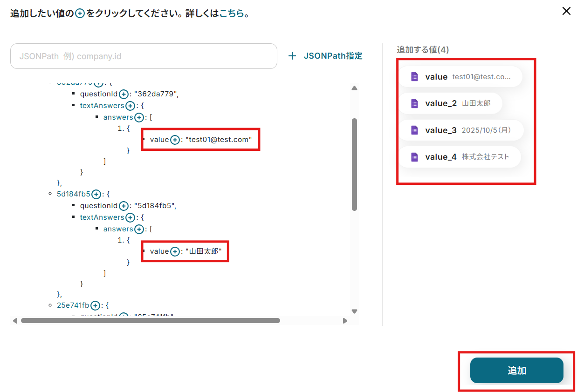Click plus beside first textAnswers under 362da779
577x392 pixels.
tap(131, 106)
